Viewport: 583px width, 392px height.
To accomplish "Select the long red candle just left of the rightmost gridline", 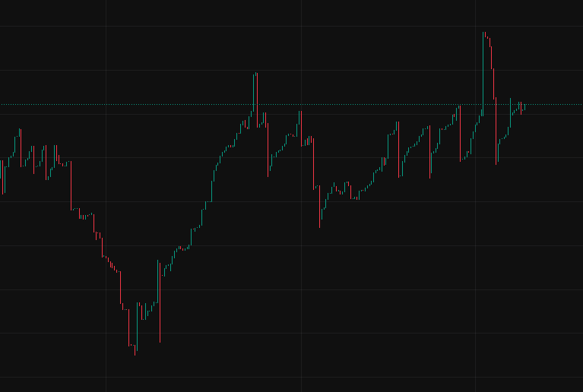I will [x=461, y=134].
